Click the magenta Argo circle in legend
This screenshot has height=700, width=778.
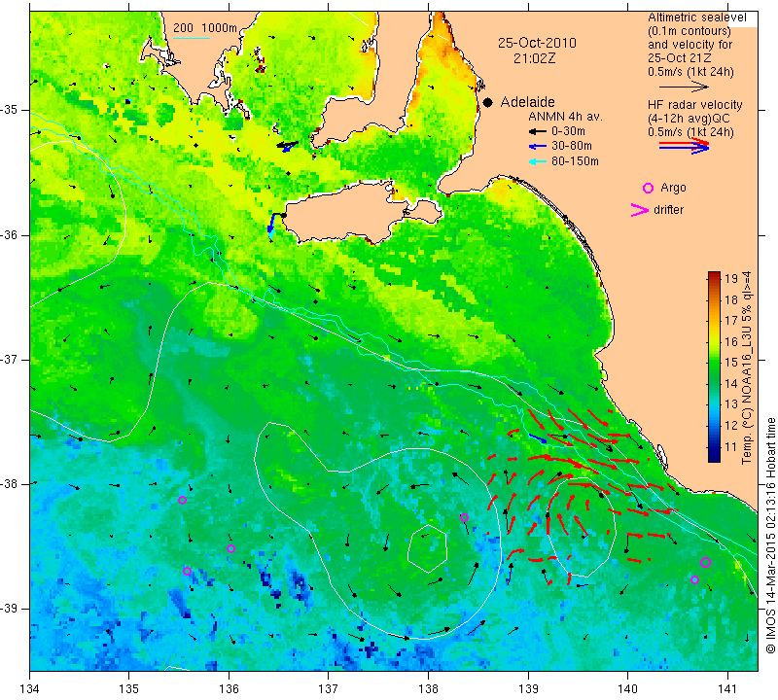(648, 188)
